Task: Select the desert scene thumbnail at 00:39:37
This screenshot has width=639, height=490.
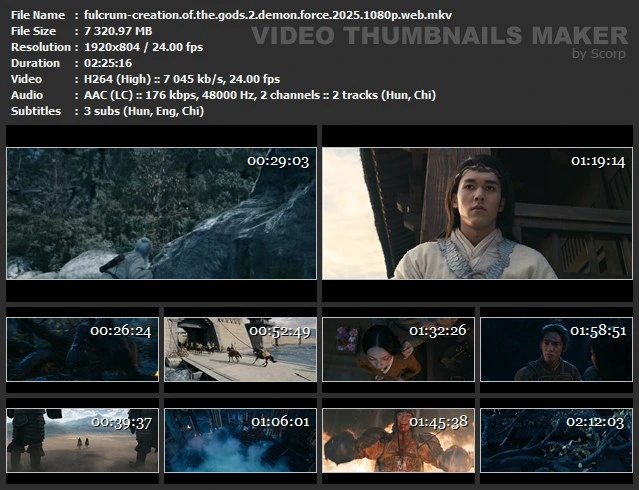Action: [x=82, y=439]
